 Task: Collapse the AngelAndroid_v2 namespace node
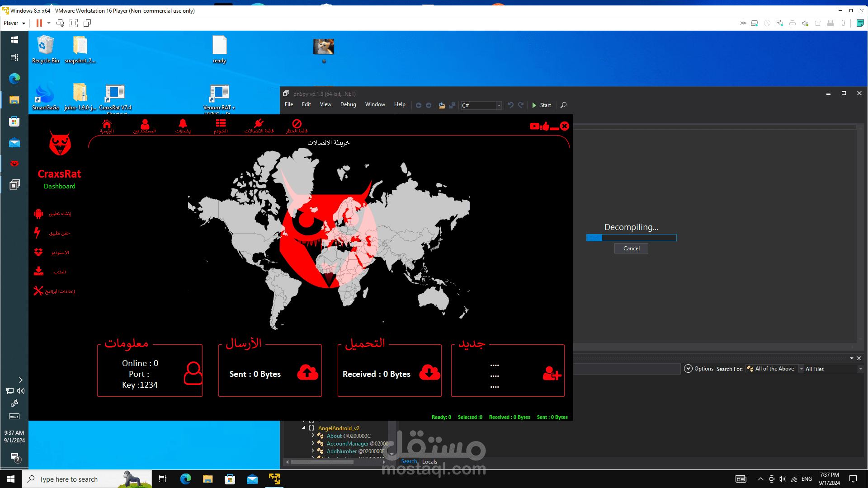[x=304, y=428]
